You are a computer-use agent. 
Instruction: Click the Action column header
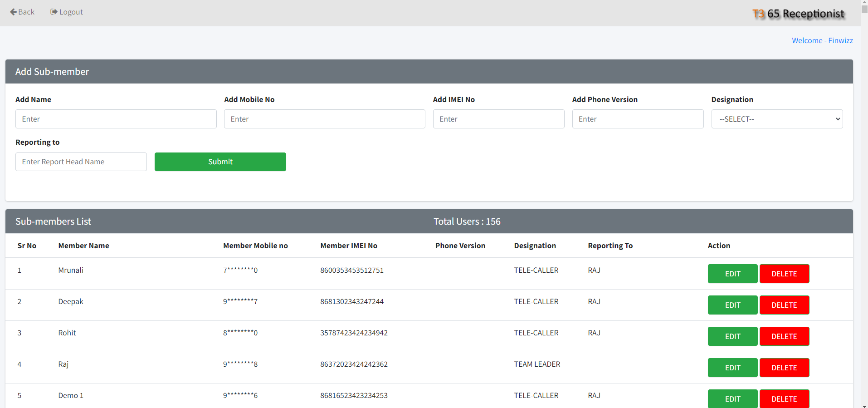click(x=719, y=246)
